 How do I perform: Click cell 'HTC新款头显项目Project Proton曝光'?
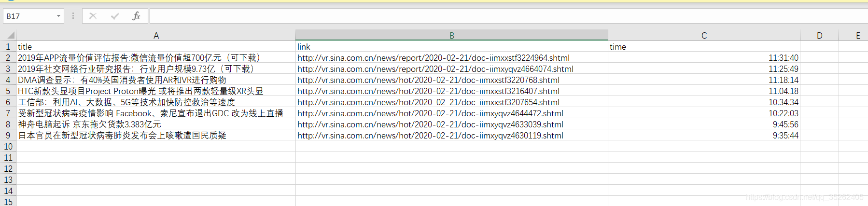(156, 91)
